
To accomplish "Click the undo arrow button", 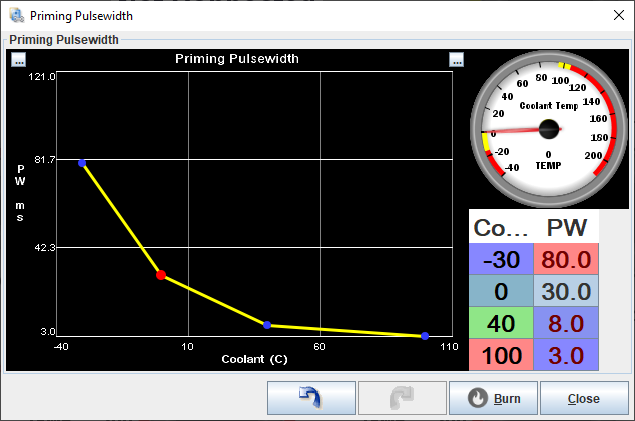I will coord(311,398).
